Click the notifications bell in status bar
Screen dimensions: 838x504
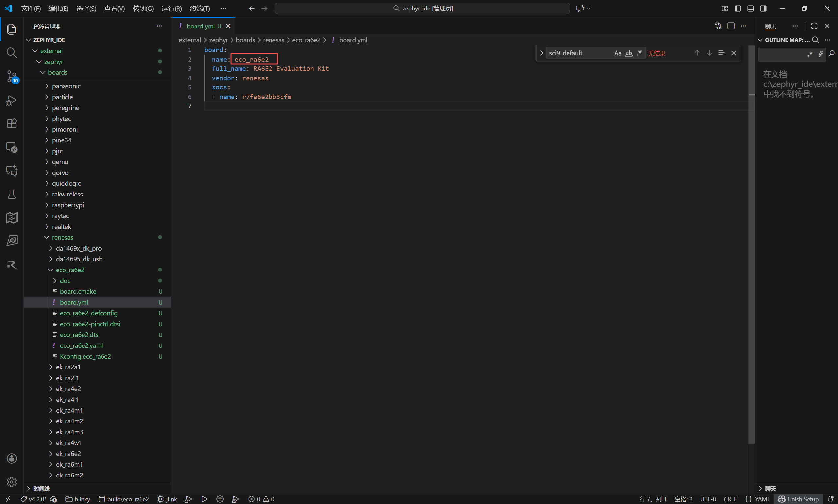point(830,499)
